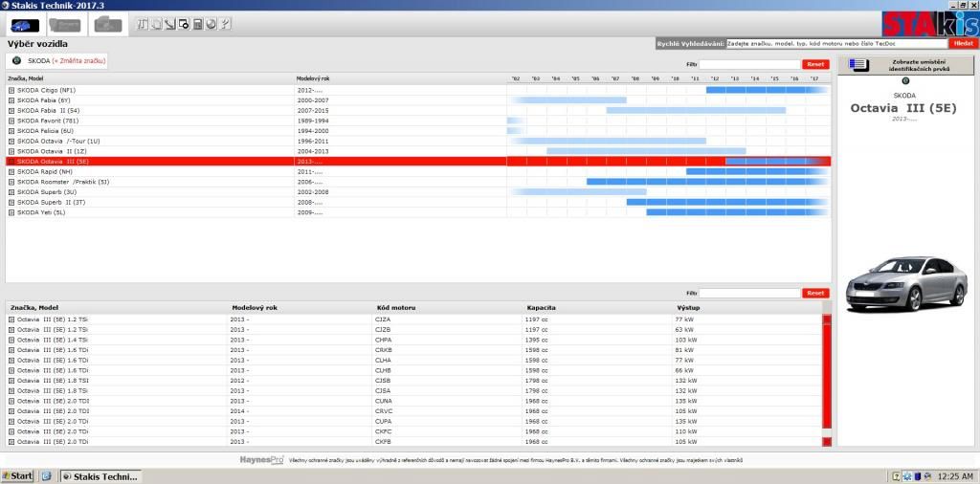The image size is (980, 484).
Task: Click the Skoda logo next to SKODA brand
Action: pos(15,60)
